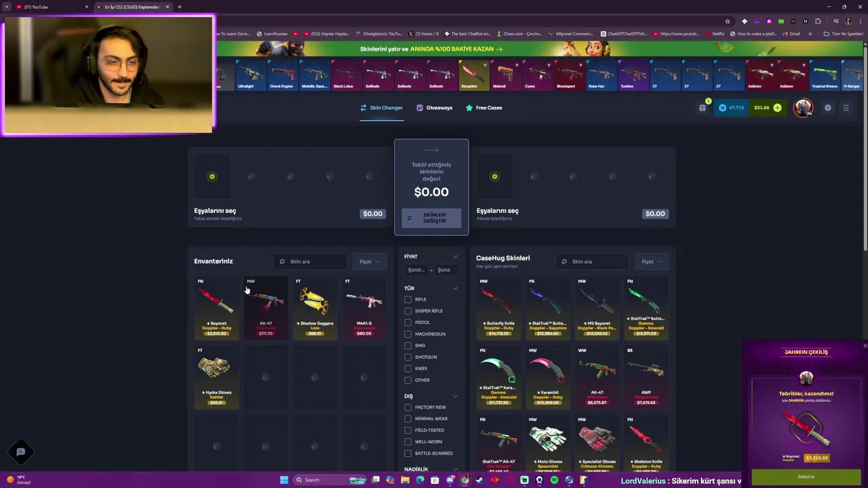
Task: Open the chat support bubble icon
Action: click(x=20, y=451)
